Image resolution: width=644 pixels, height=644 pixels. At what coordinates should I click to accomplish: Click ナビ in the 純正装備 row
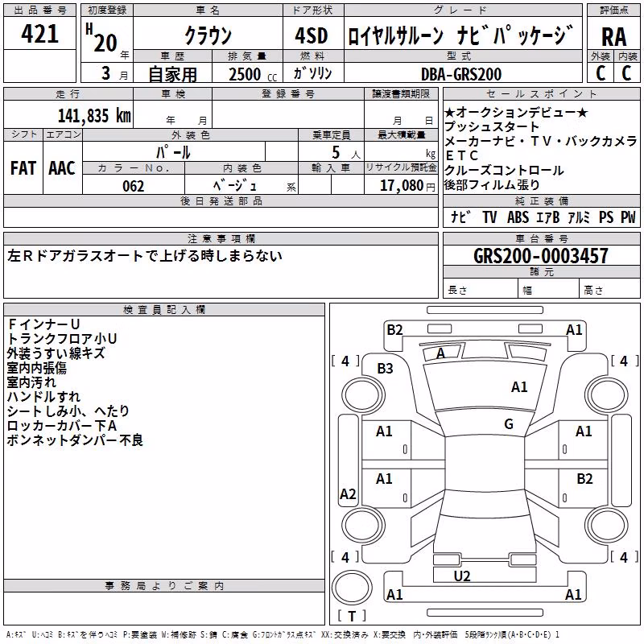[x=460, y=217]
